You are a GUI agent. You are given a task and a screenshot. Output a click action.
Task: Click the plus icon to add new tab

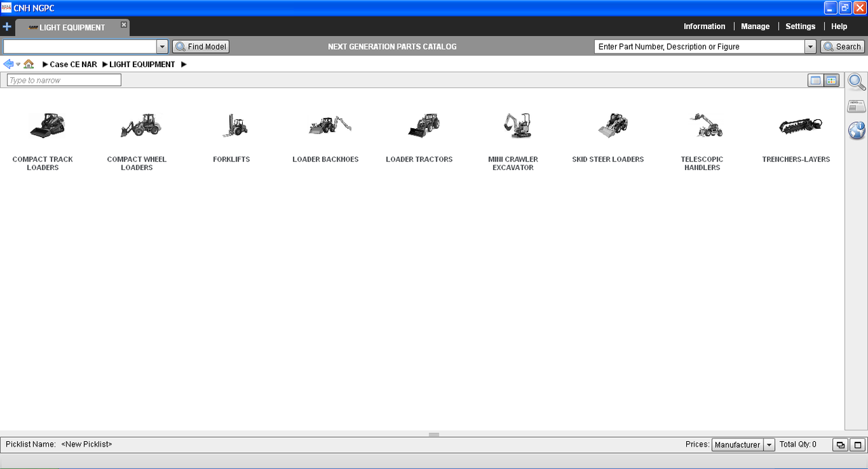point(7,27)
